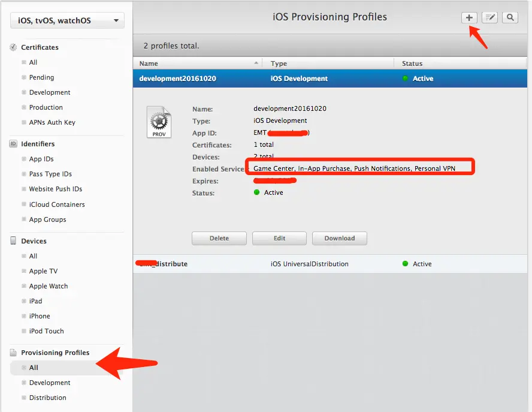Open App IDs

coord(41,159)
